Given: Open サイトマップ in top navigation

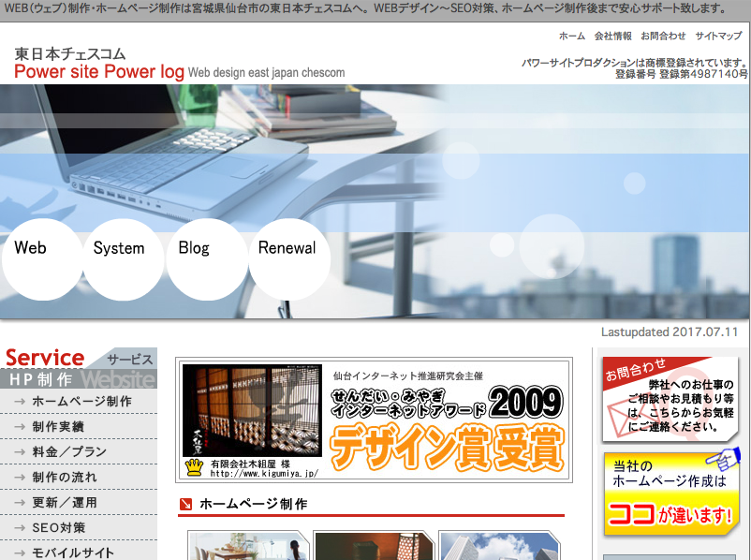Looking at the screenshot, I should 718,36.
